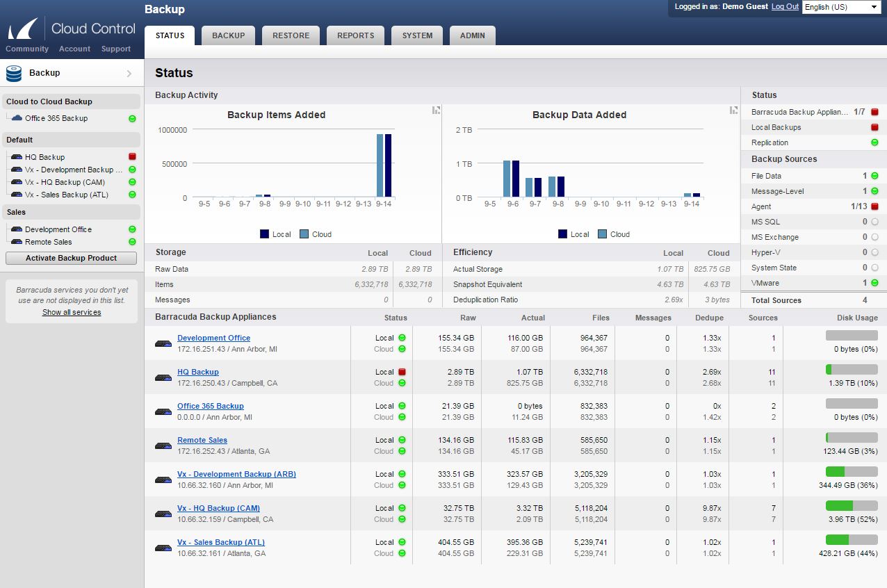Screen dimensions: 887x588
Task: Click the red Local status icon for HQ Backup
Action: pyautogui.click(x=402, y=372)
